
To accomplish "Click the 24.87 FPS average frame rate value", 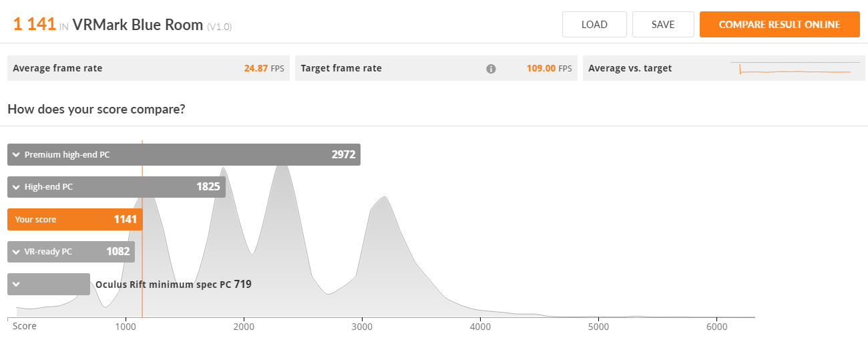I will (264, 68).
